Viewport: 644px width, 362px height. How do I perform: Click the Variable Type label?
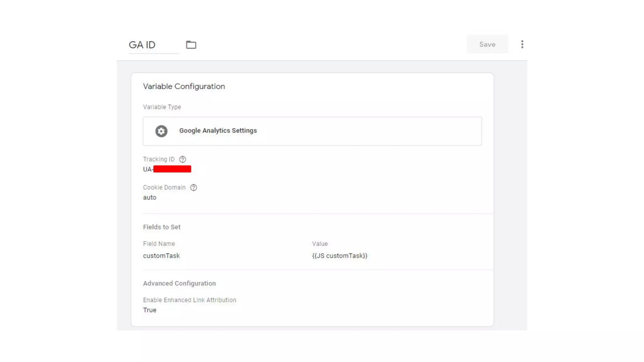(x=162, y=107)
